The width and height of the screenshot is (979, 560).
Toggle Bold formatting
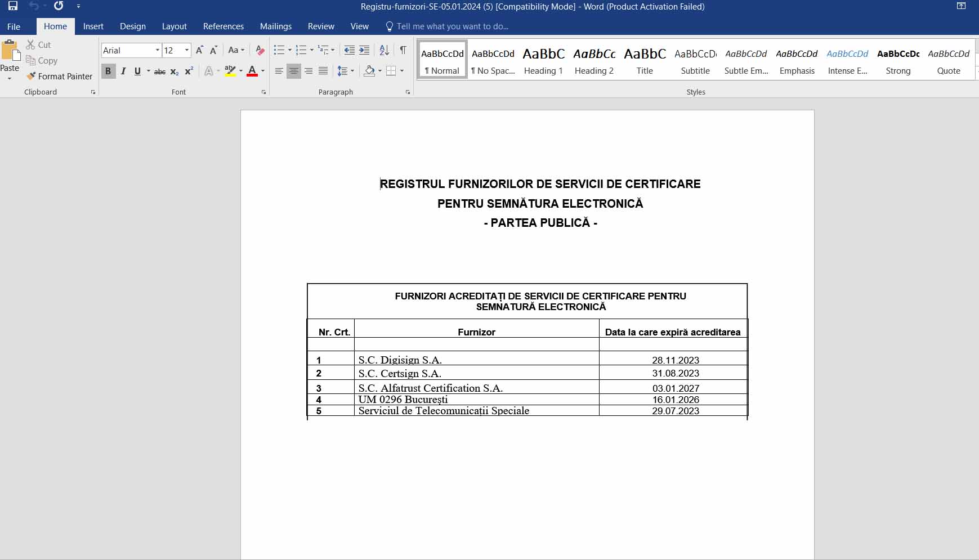click(x=108, y=71)
